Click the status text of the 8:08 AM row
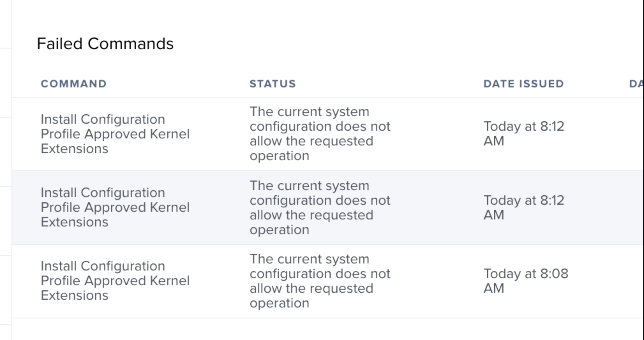 click(x=320, y=281)
